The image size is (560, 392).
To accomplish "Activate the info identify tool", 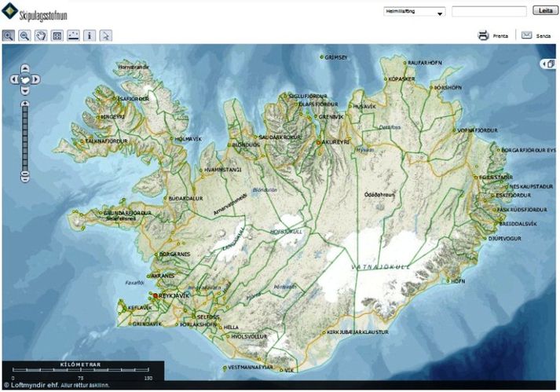I will point(90,35).
